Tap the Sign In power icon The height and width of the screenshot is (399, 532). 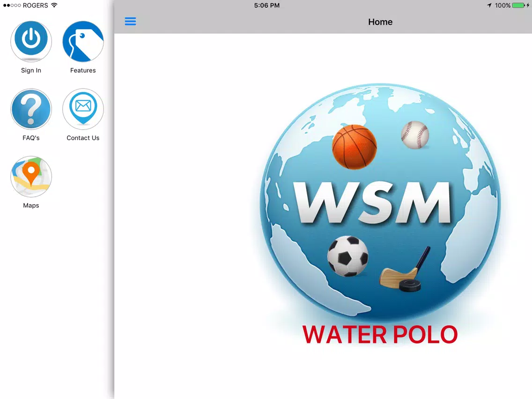coord(31,41)
